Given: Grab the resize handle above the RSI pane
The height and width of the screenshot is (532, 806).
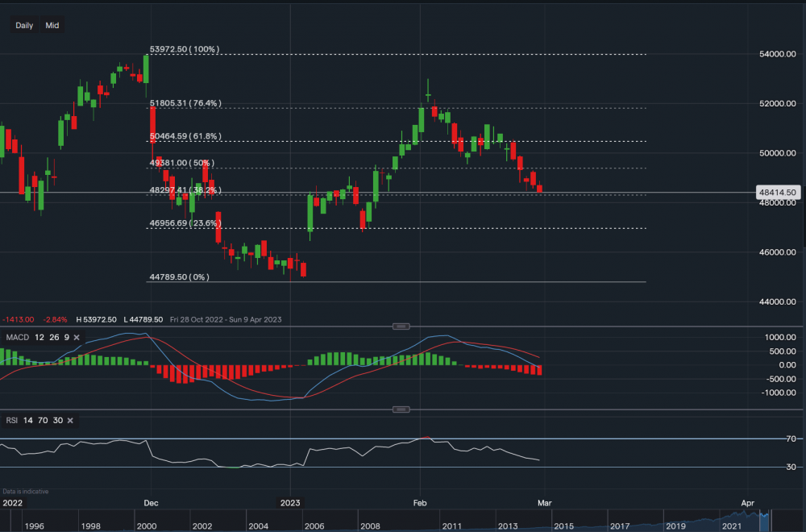Looking at the screenshot, I should coord(401,409).
